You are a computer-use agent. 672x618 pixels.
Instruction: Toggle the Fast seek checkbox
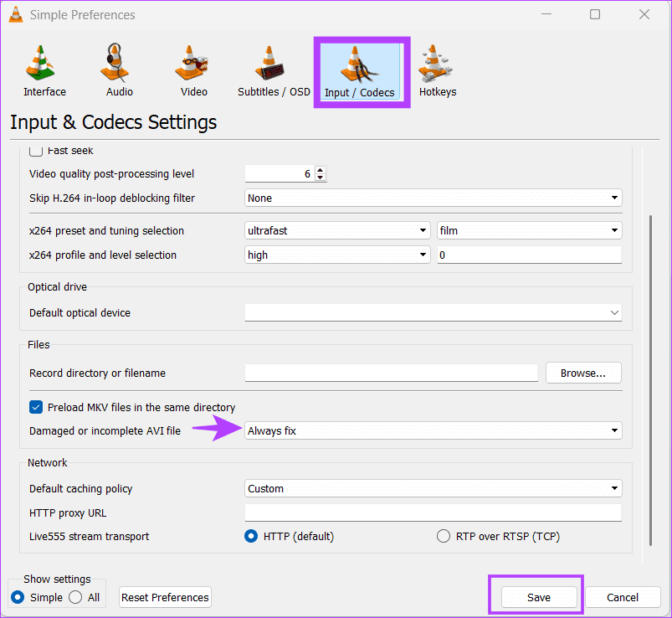(36, 151)
